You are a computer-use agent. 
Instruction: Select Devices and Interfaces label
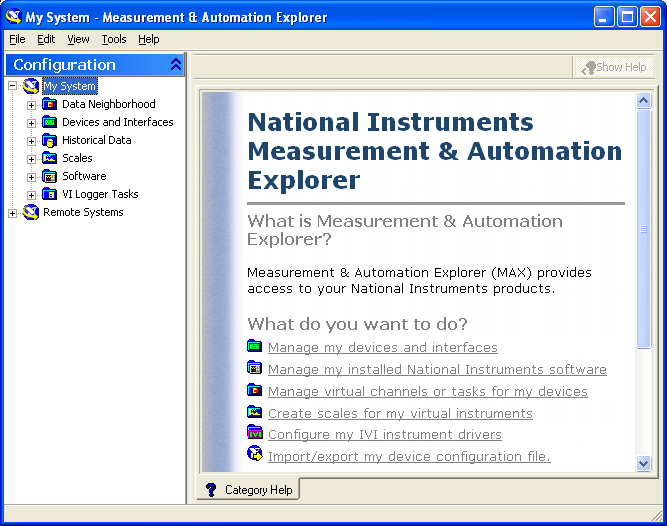[x=118, y=122]
